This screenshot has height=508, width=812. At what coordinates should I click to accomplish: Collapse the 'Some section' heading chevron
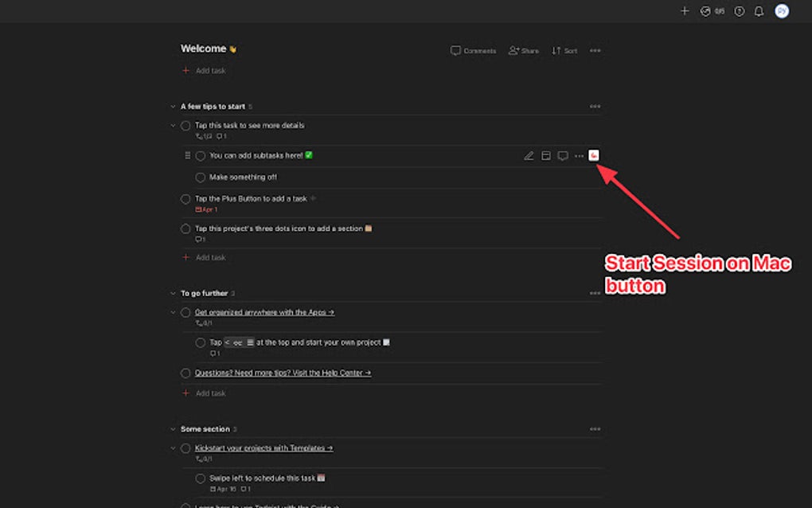click(x=173, y=428)
